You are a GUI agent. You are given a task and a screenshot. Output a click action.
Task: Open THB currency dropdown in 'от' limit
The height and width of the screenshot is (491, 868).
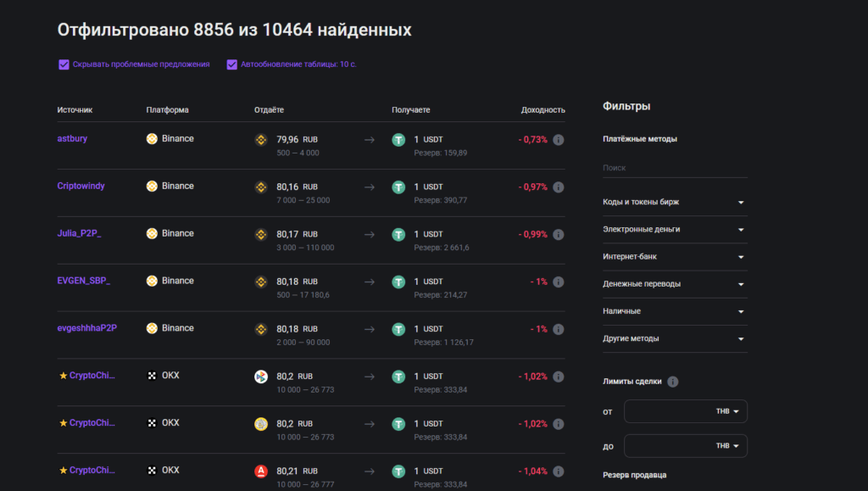[727, 411]
